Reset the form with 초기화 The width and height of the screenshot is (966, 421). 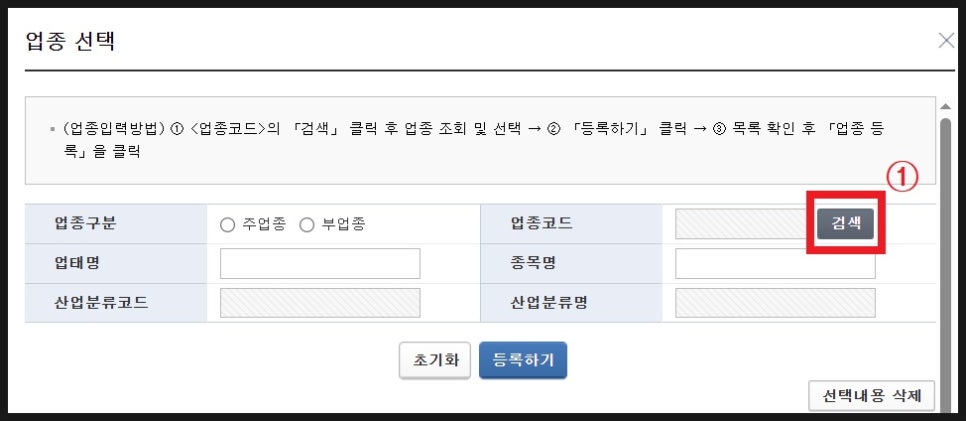[x=435, y=360]
